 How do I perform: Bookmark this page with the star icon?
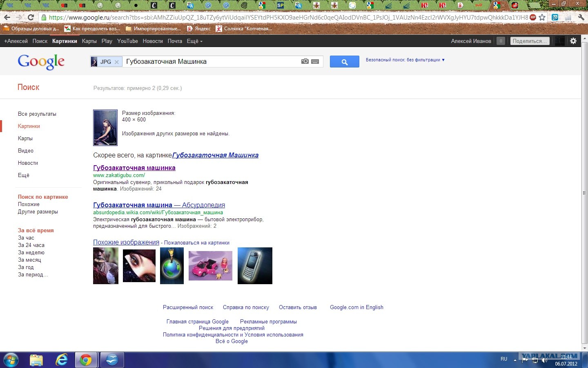click(542, 18)
